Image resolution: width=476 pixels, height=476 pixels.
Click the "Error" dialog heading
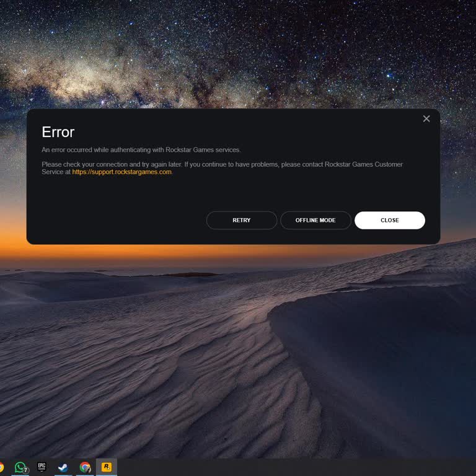(58, 132)
